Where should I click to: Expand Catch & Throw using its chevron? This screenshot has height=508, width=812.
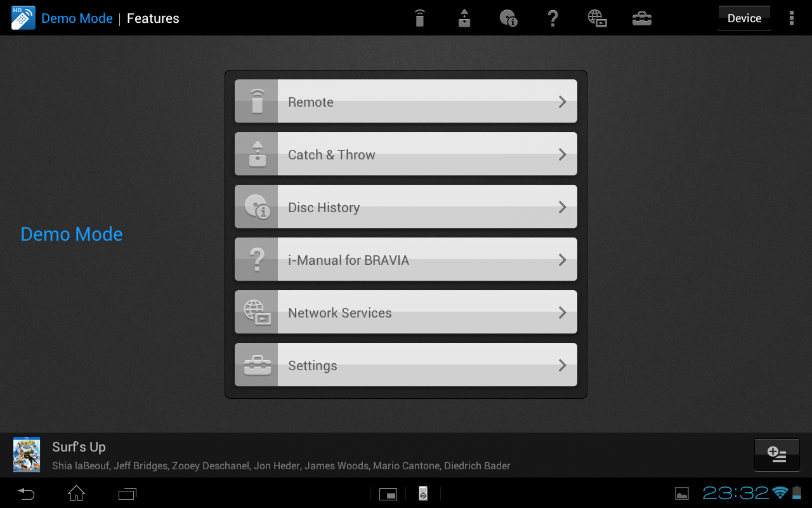(x=562, y=154)
